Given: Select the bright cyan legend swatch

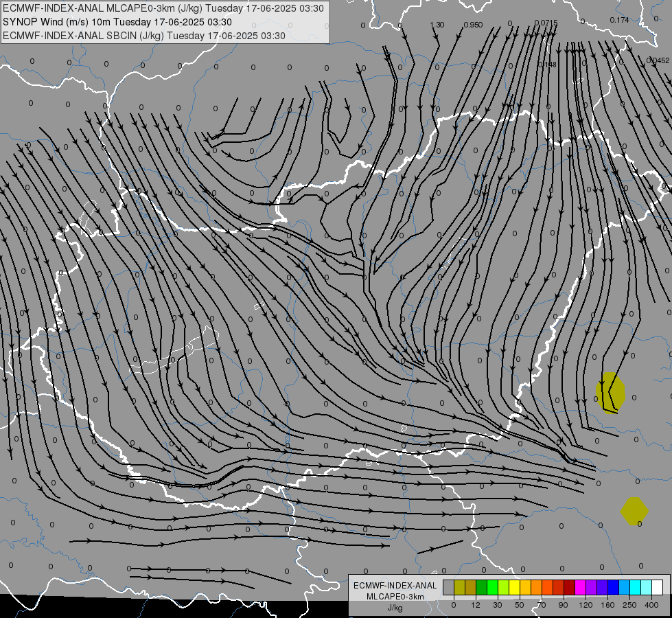Looking at the screenshot, I should click(636, 587).
